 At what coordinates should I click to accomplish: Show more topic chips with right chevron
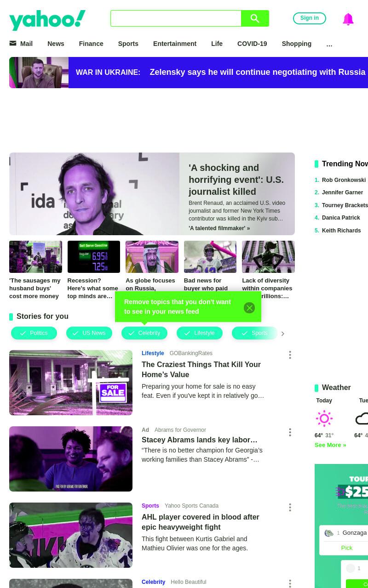click(283, 334)
